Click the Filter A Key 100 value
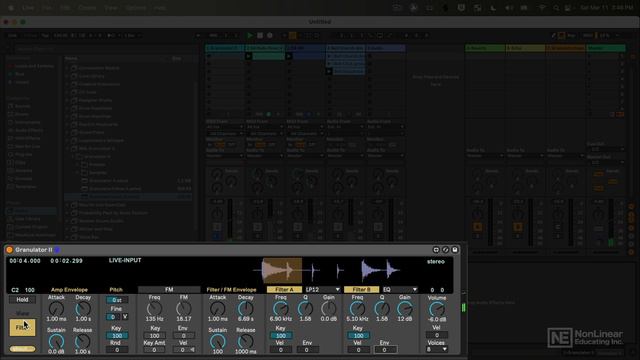The height and width of the screenshot is (360, 640). (281, 336)
